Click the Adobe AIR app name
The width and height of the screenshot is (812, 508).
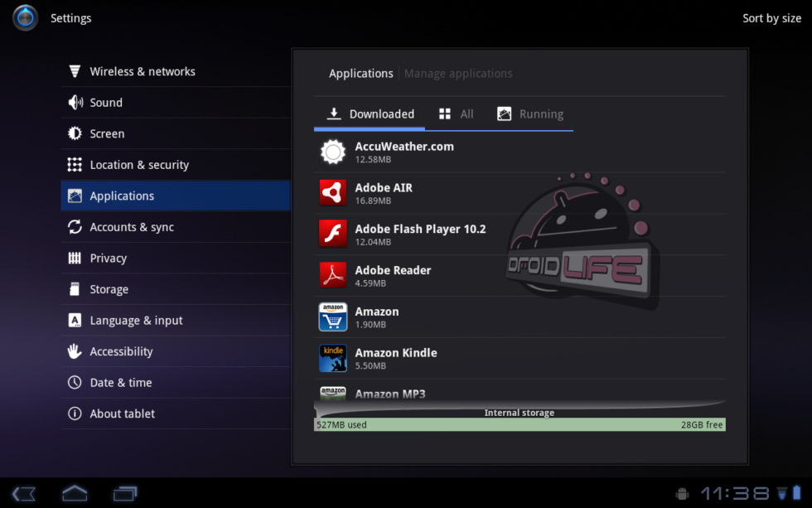[384, 188]
